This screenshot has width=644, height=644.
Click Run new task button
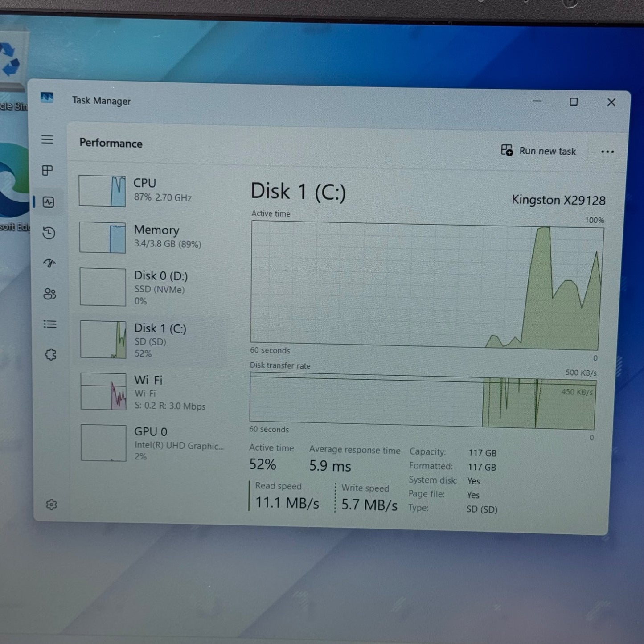tap(538, 151)
